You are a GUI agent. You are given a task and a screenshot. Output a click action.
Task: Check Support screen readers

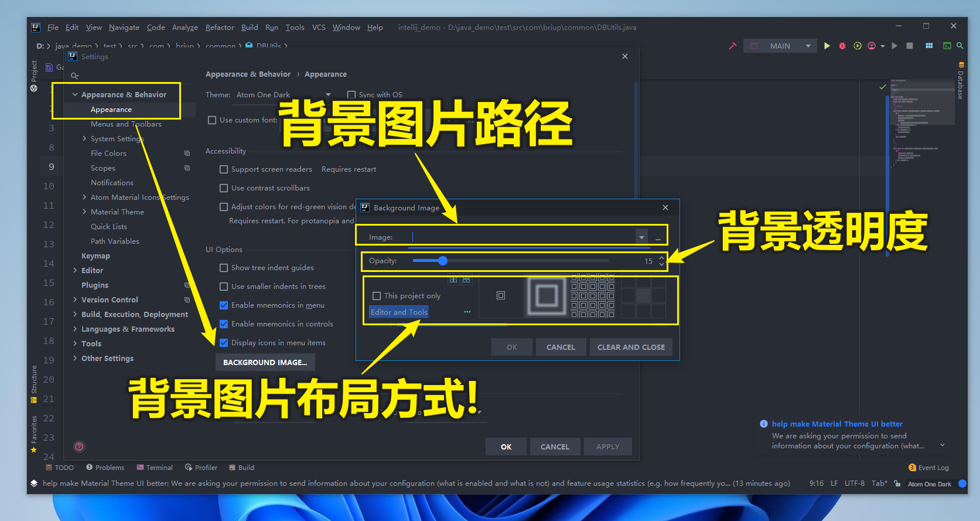(224, 169)
